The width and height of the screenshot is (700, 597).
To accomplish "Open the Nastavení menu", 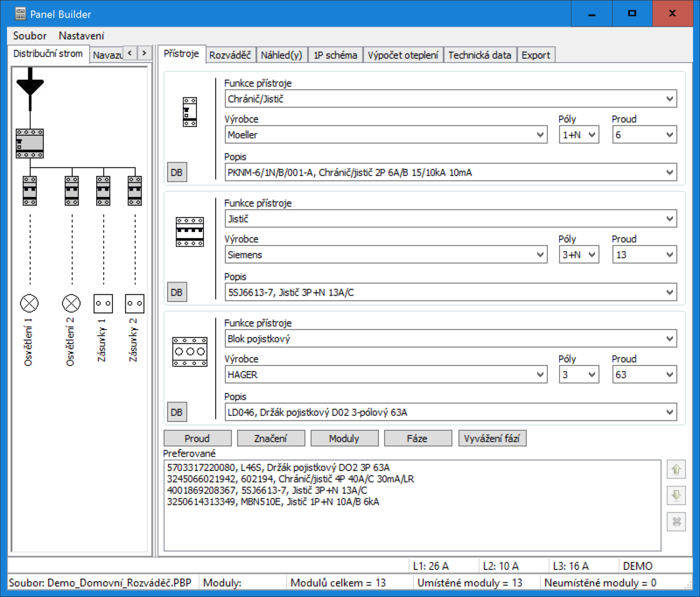I will coord(82,36).
